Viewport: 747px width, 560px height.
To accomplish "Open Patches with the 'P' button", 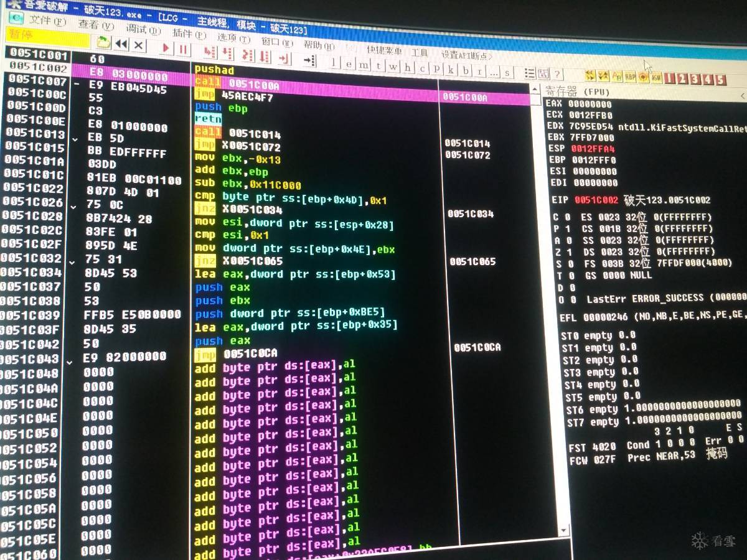I will 436,69.
